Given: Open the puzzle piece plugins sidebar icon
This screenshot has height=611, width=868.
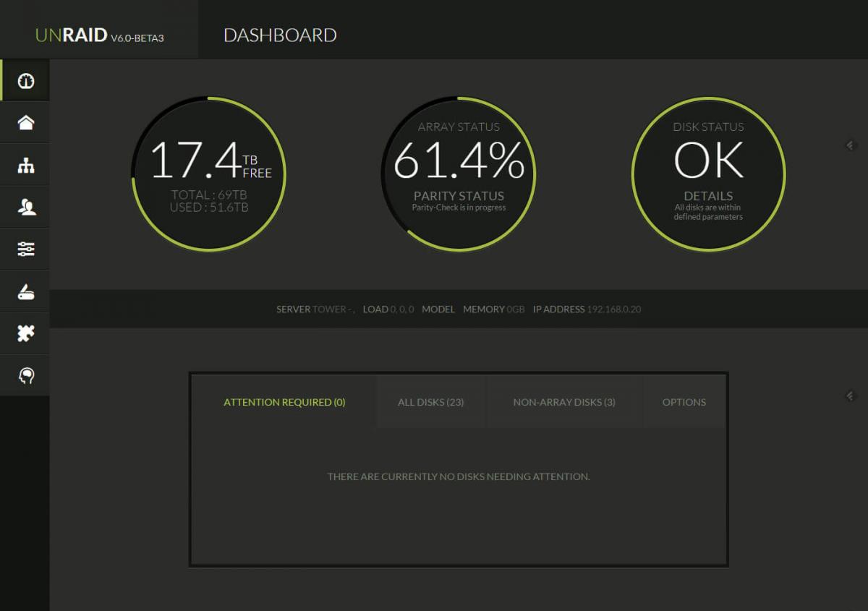Looking at the screenshot, I should point(26,333).
